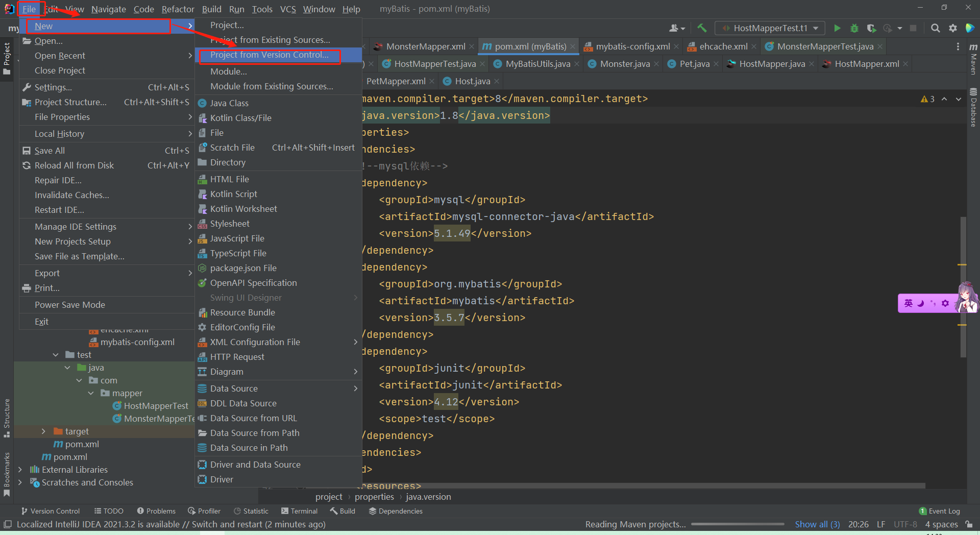
Task: Click the tool windows quick-access icon
Action: click(x=8, y=524)
